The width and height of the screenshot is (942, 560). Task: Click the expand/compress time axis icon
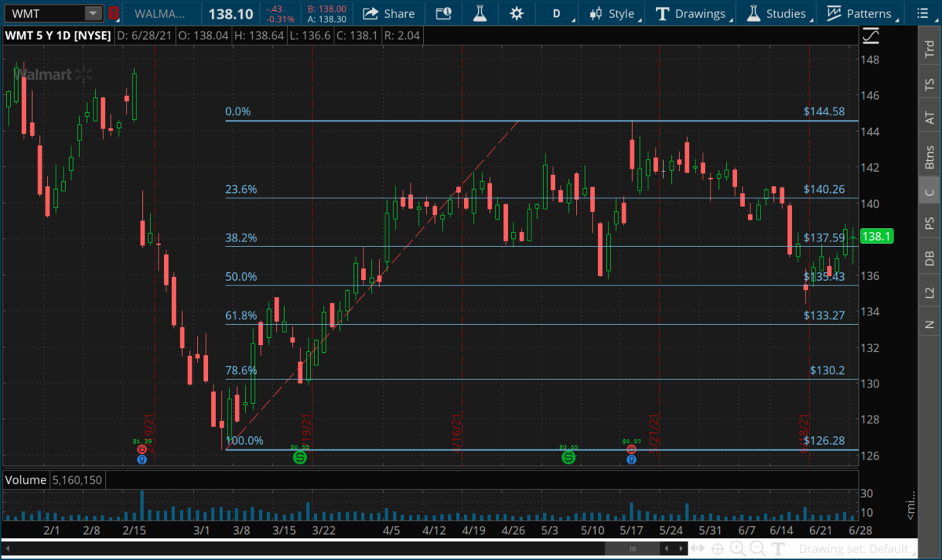pyautogui.click(x=698, y=549)
